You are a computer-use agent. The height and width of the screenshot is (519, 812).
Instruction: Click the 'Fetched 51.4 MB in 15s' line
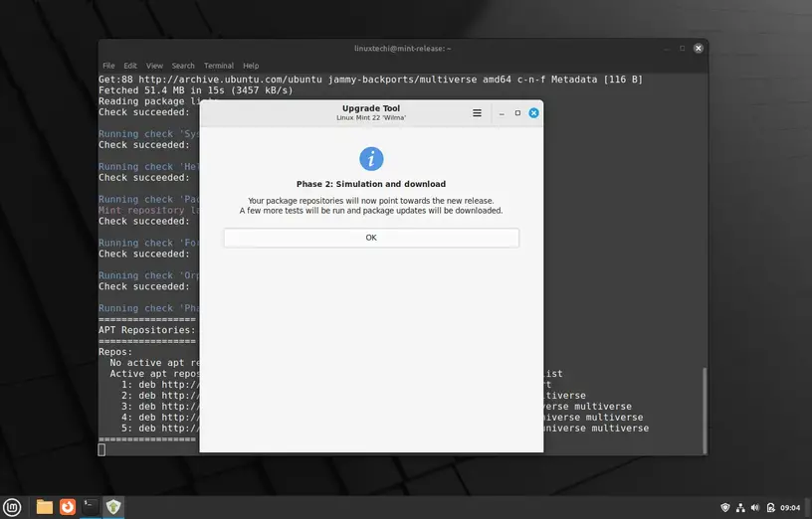196,90
